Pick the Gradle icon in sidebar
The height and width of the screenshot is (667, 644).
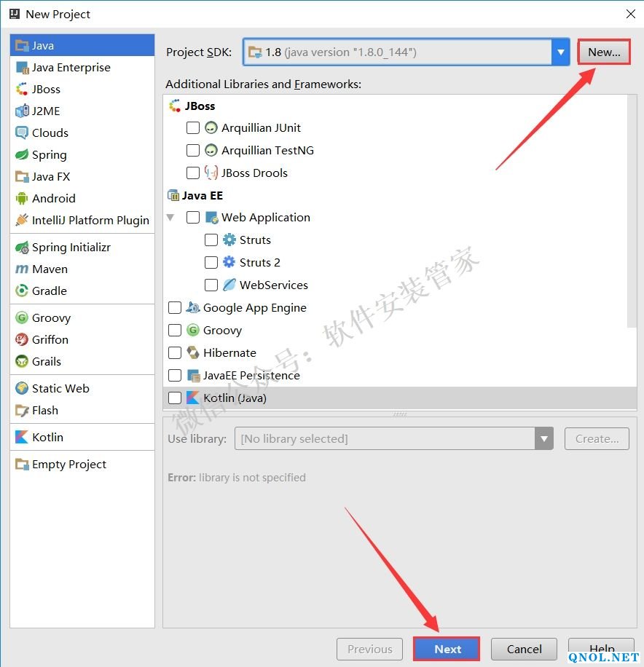(21, 291)
